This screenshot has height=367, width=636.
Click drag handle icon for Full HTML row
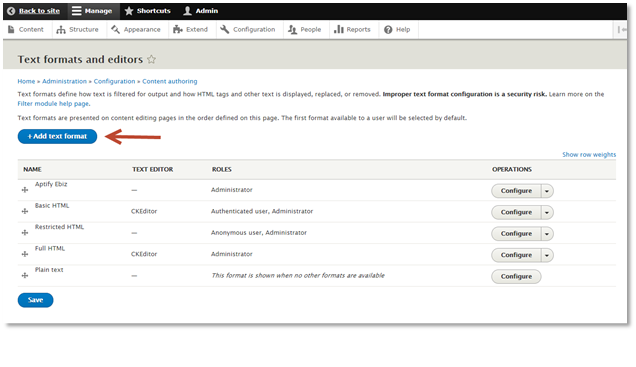(x=25, y=254)
